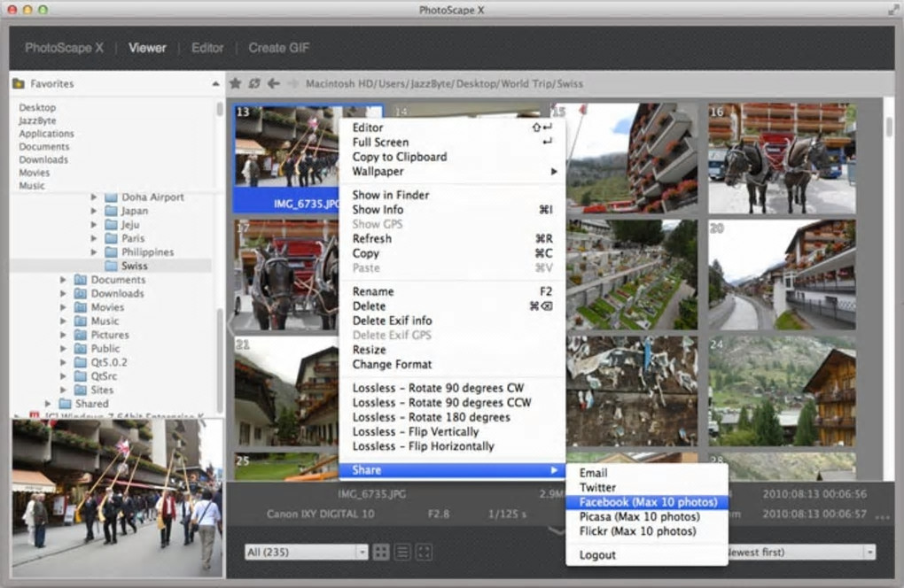
Task: Switch to list view icon
Action: [x=402, y=552]
